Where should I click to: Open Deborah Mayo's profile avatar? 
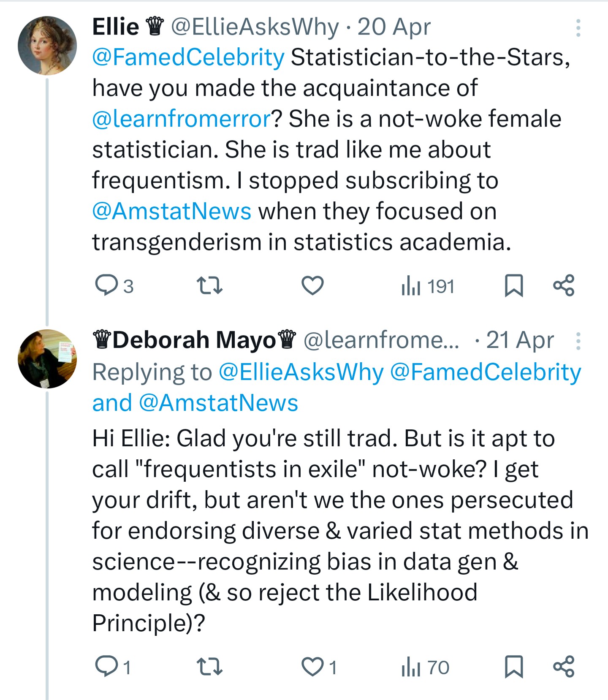click(x=47, y=359)
